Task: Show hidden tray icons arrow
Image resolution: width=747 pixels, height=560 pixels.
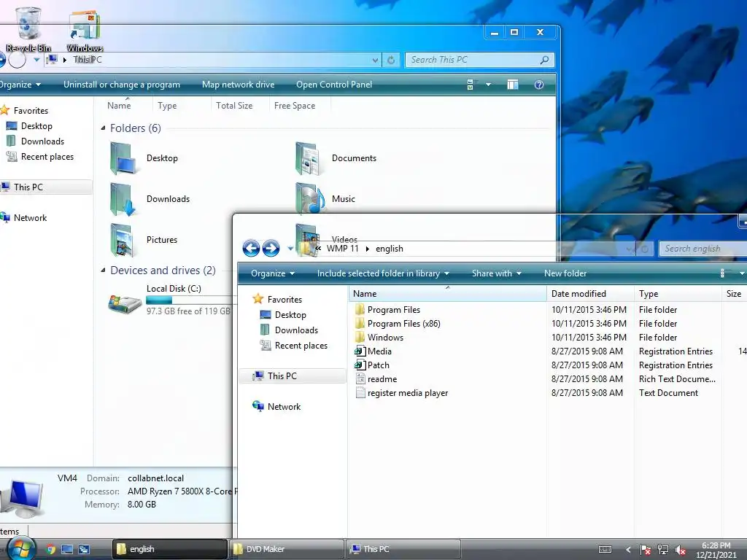Action: [x=628, y=550]
